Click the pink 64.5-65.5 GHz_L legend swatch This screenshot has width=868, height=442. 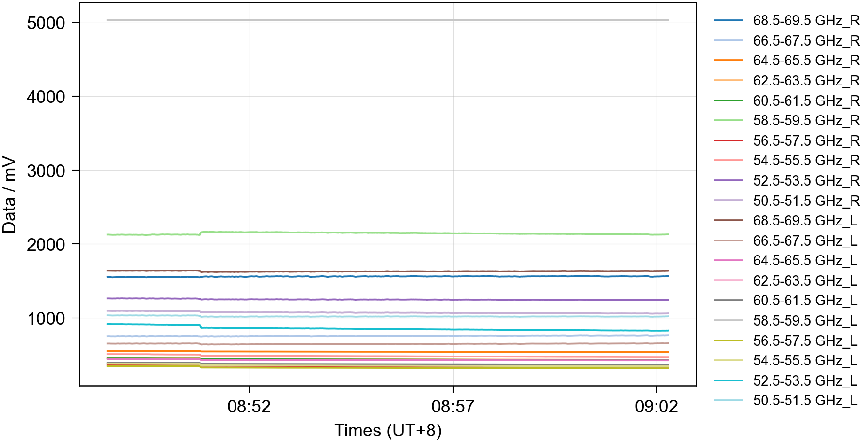point(728,261)
